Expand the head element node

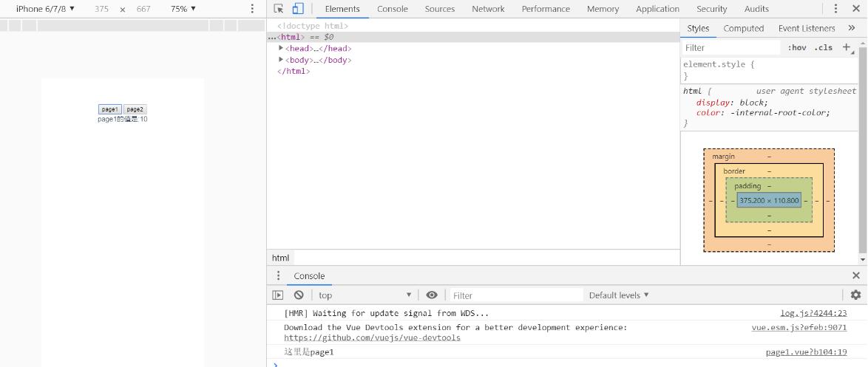[281, 48]
